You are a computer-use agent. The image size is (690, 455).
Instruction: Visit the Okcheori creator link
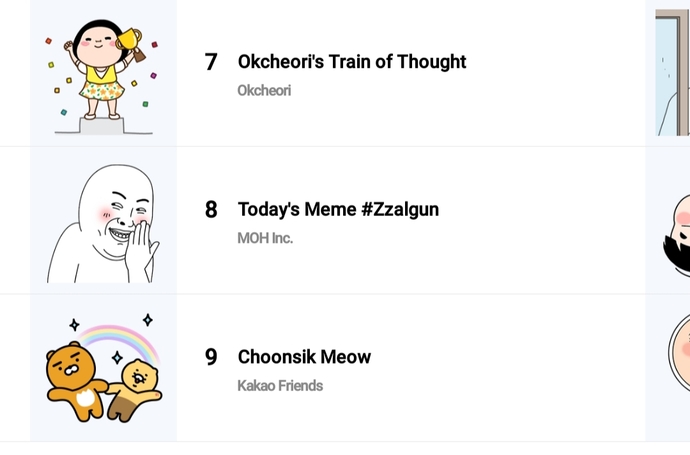264,91
